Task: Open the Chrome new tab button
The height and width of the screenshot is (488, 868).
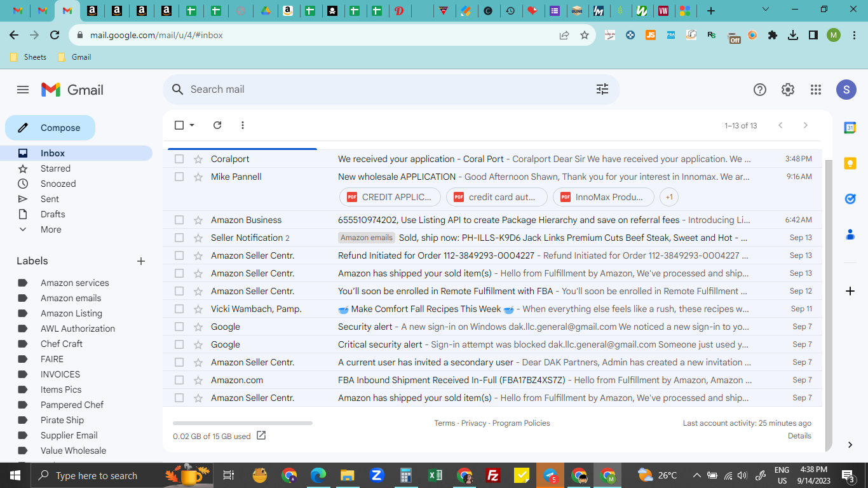Action: (711, 10)
